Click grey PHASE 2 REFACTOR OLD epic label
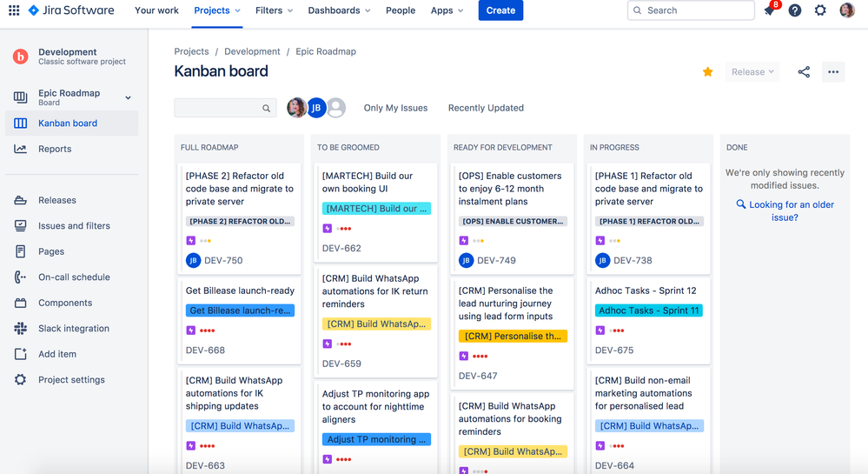This screenshot has width=868, height=474. 240,221
